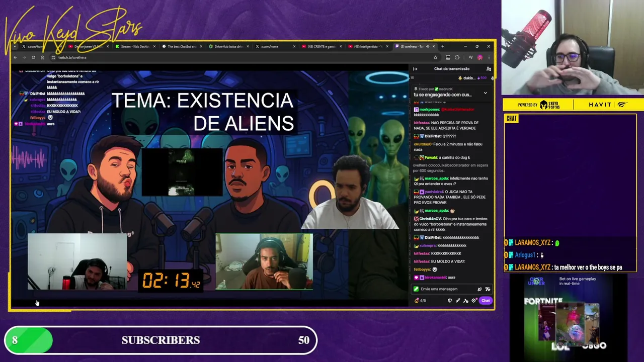Open chat settings gear icon
The width and height of the screenshot is (644, 362).
click(473, 301)
